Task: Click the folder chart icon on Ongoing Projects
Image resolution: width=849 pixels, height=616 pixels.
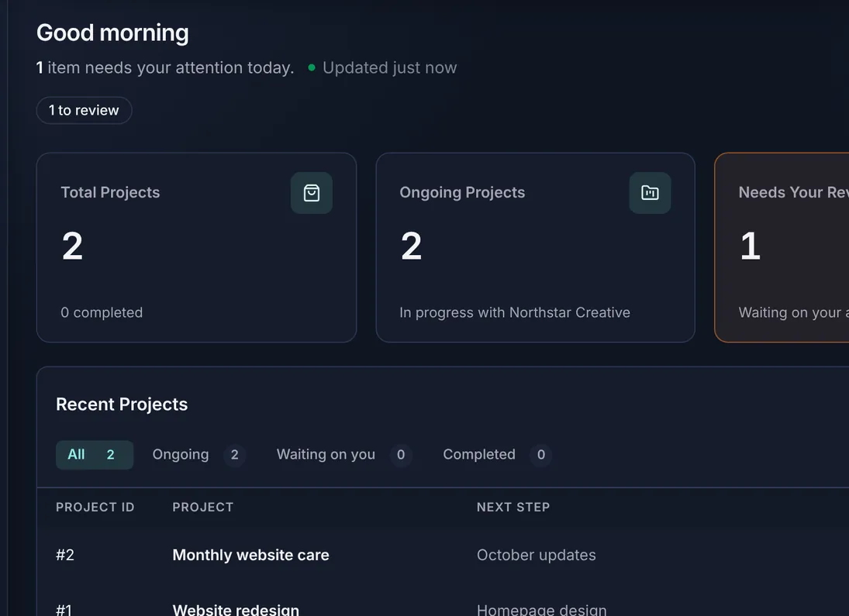Action: pyautogui.click(x=650, y=193)
